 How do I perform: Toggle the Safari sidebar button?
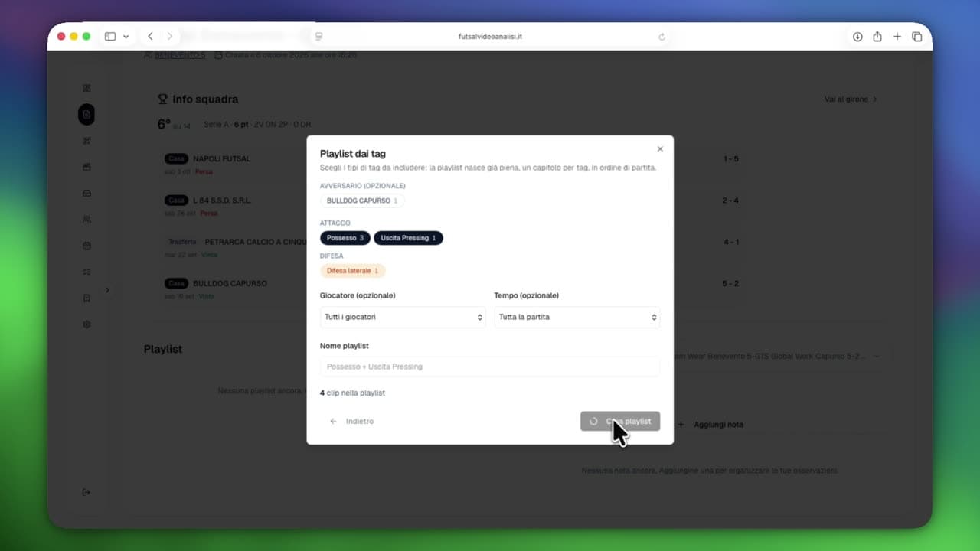110,37
